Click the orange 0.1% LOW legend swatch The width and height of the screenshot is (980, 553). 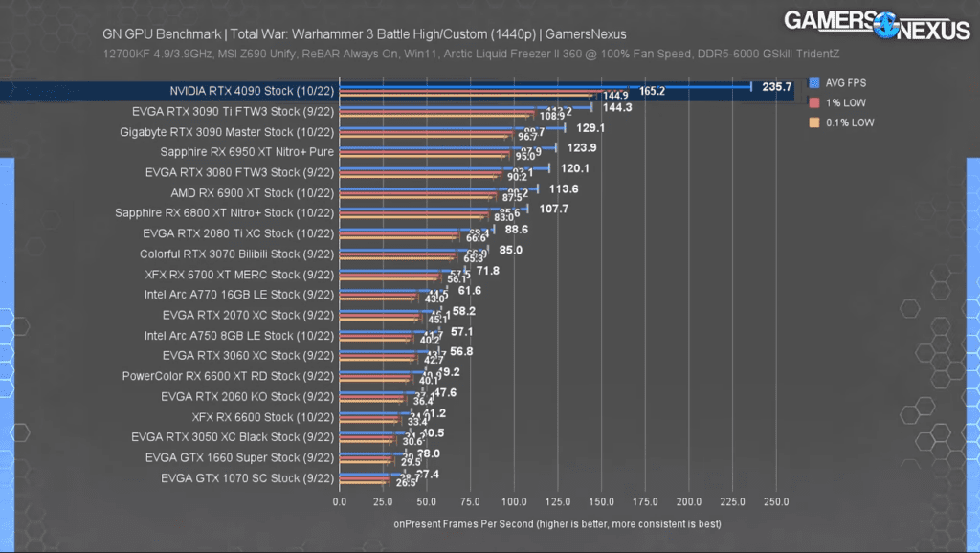[x=813, y=123]
